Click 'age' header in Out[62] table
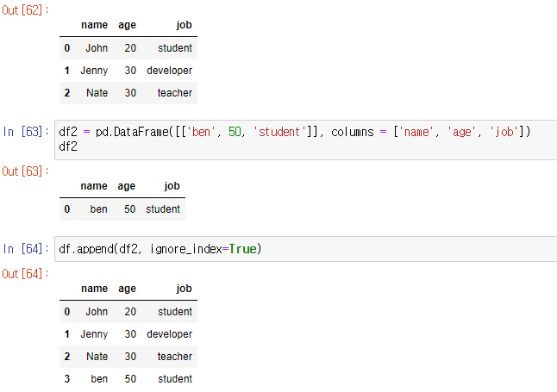The height and width of the screenshot is (392, 557). pyautogui.click(x=127, y=26)
